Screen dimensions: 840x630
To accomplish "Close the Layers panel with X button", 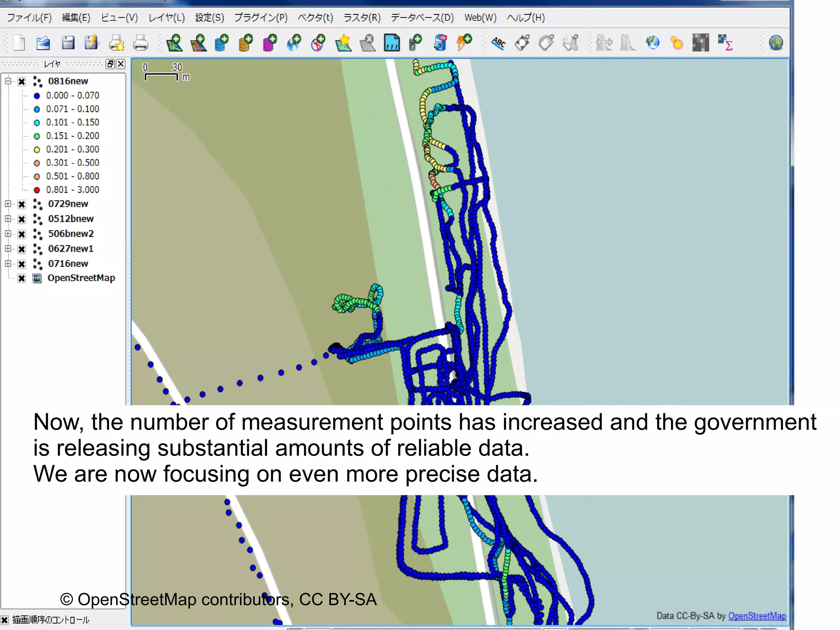I will point(121,64).
